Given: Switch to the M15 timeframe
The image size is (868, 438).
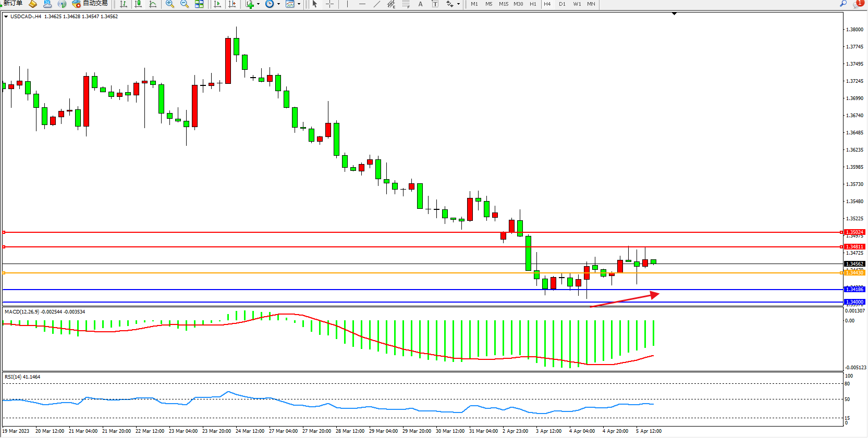Looking at the screenshot, I should coord(503,4).
